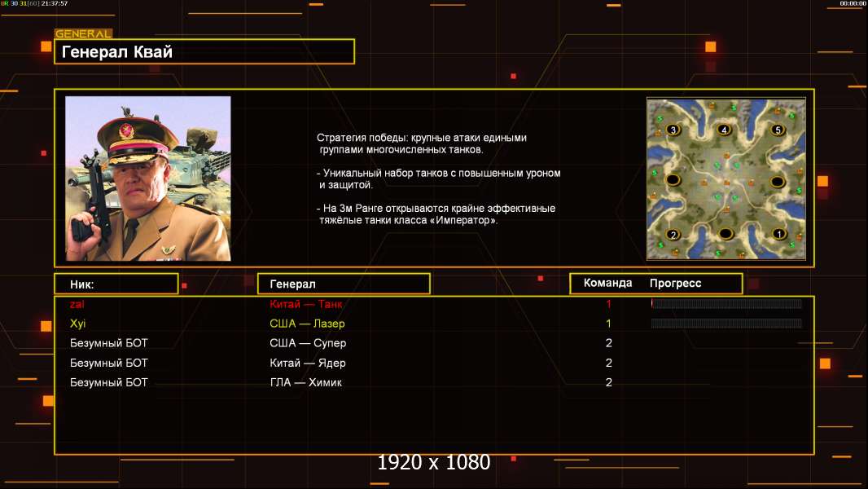This screenshot has height=489, width=868.
Task: Select start position 4 marker
Action: click(x=724, y=130)
